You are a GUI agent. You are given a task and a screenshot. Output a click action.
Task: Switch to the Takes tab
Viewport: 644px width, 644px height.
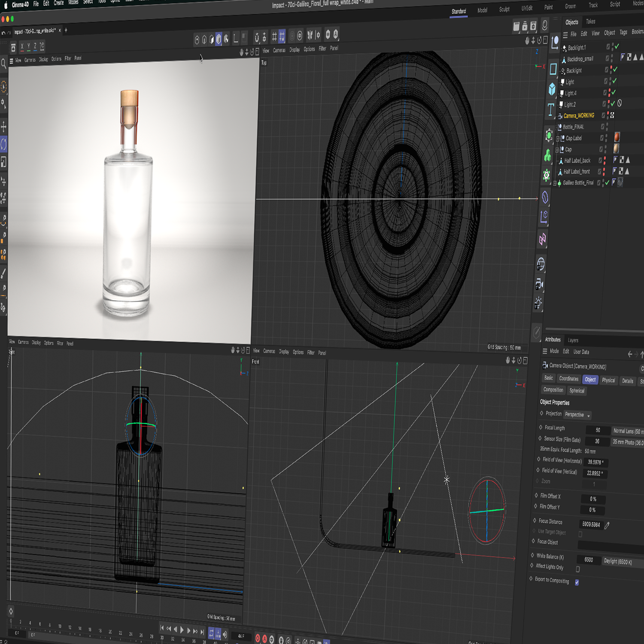click(x=591, y=22)
